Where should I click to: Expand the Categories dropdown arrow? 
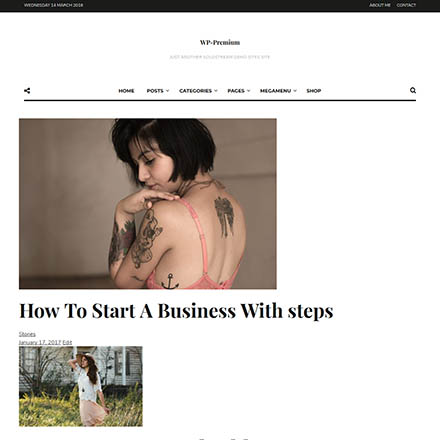(216, 91)
